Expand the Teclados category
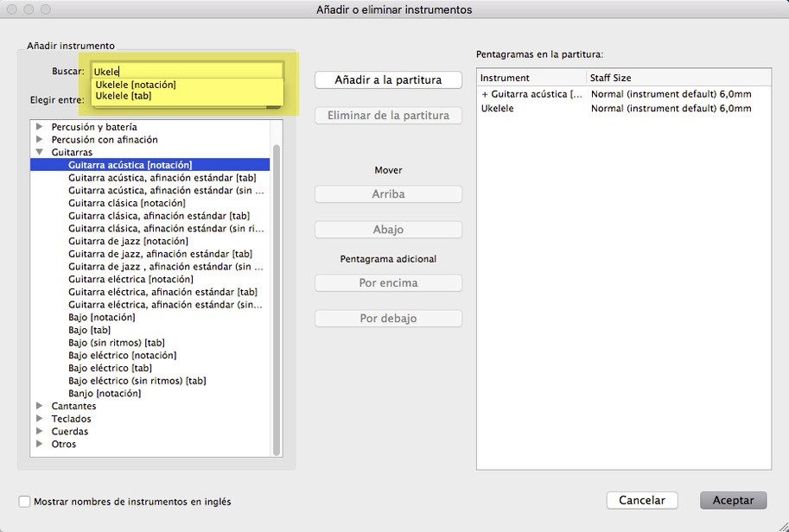This screenshot has height=532, width=789. 39,419
